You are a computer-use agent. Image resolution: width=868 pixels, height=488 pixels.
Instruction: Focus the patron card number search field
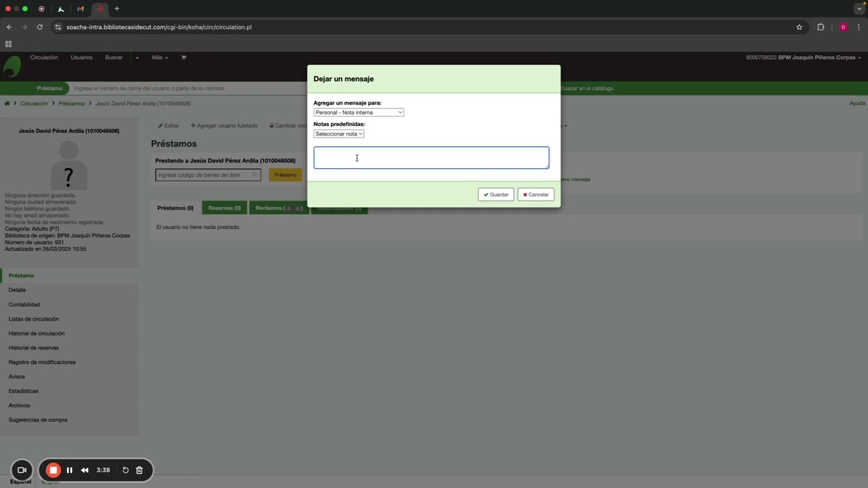coord(190,88)
